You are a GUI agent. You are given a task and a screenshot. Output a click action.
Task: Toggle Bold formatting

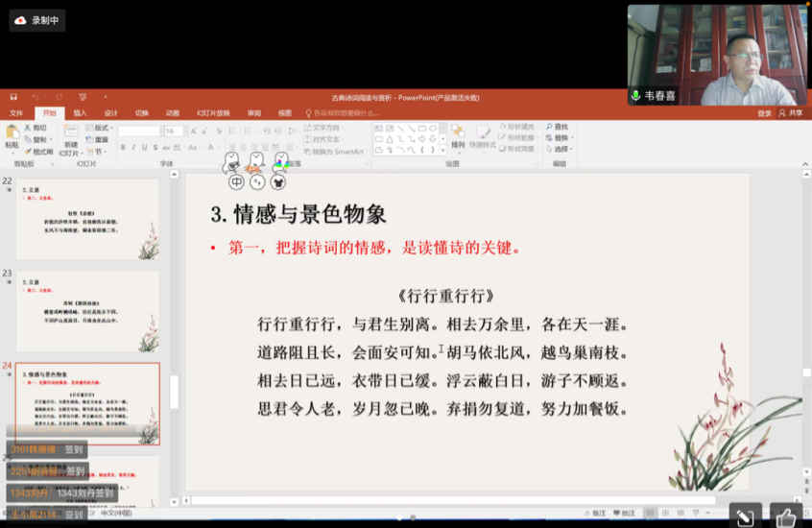click(x=123, y=148)
